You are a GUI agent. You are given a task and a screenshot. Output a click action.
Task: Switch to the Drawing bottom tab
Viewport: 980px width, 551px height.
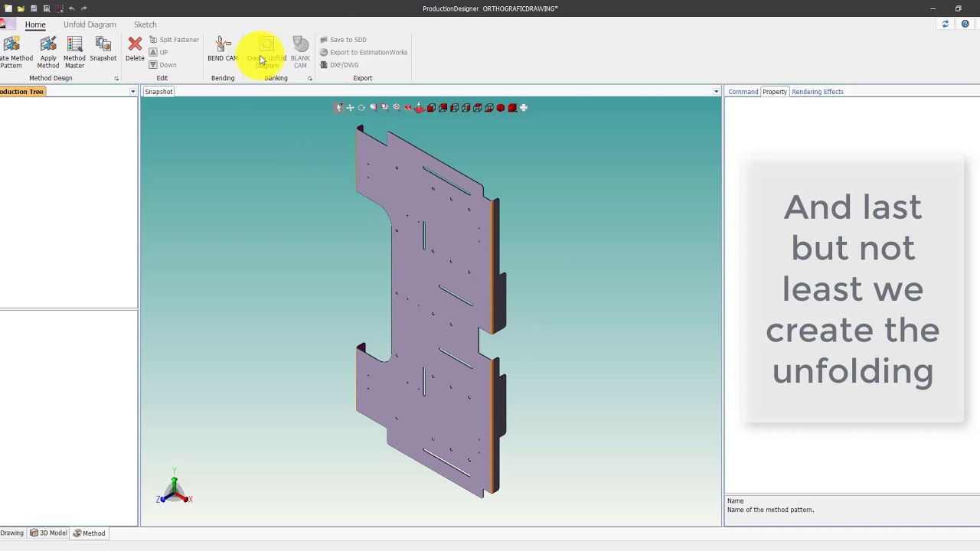coord(11,533)
